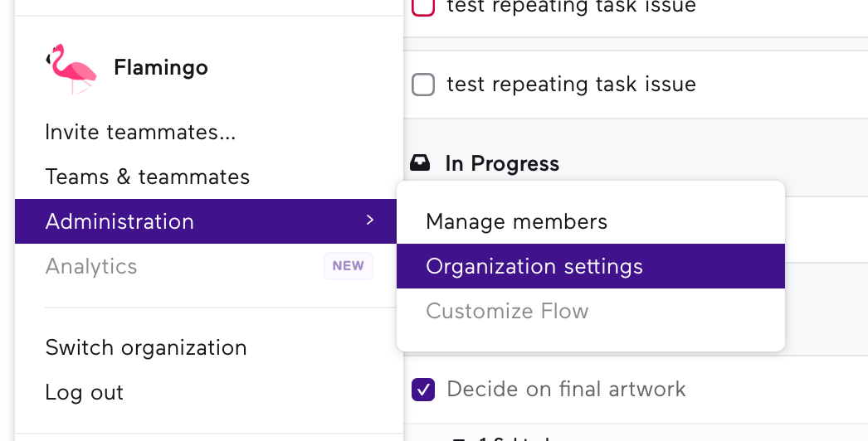
Task: Collapse the In Progress section header
Action: coord(501,164)
